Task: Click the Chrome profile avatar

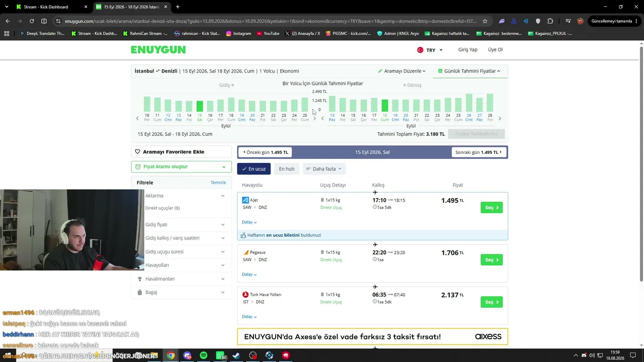Action: [580, 21]
